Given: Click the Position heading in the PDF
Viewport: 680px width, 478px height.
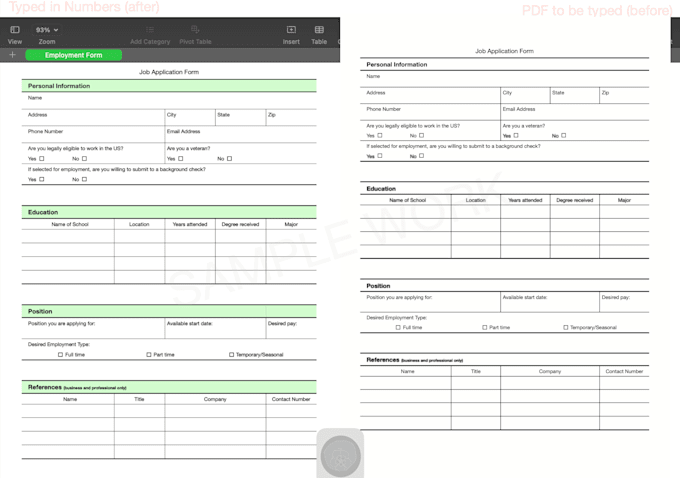Looking at the screenshot, I should pos(378,286).
